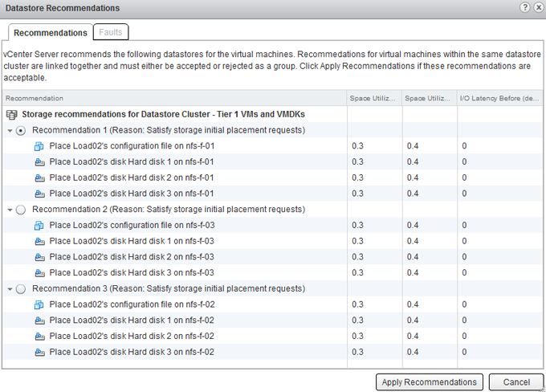Click Hard disk 3 icon for nfs-f-01

pyautogui.click(x=39, y=194)
